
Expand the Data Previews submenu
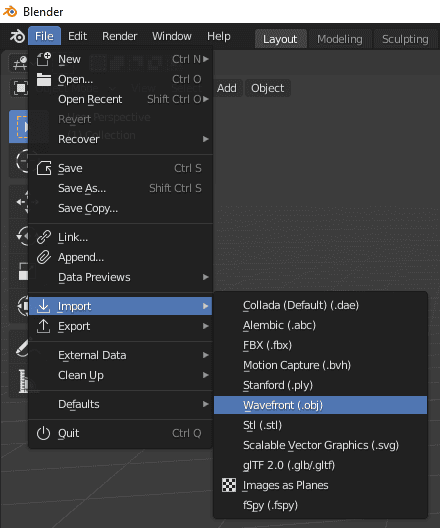tap(121, 277)
